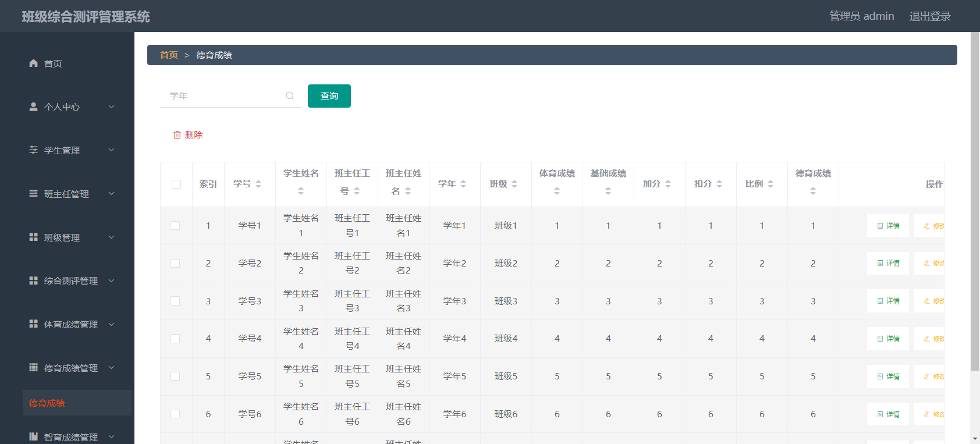
Task: Sort by 班级 column sort arrows
Action: click(x=514, y=184)
